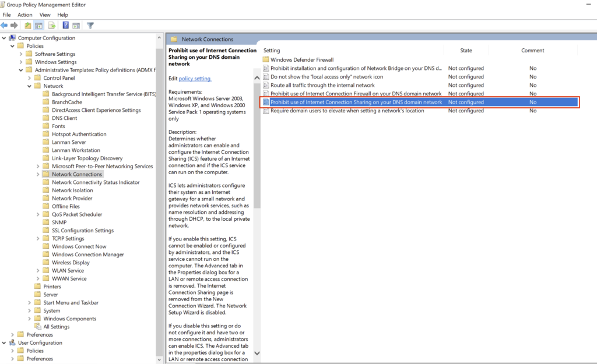Collapse the Computer Configuration node
This screenshot has width=597, height=364.
[5, 38]
